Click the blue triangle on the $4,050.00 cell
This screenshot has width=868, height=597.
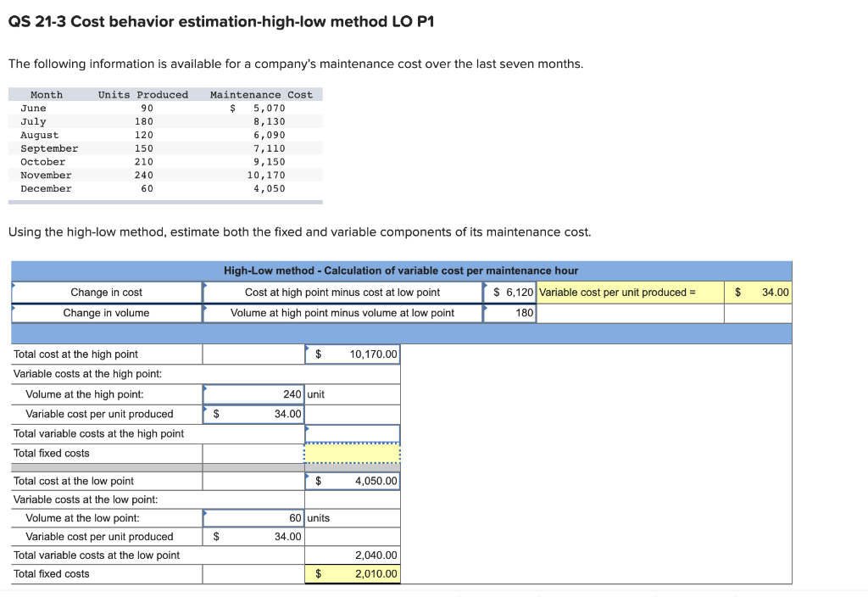point(309,475)
